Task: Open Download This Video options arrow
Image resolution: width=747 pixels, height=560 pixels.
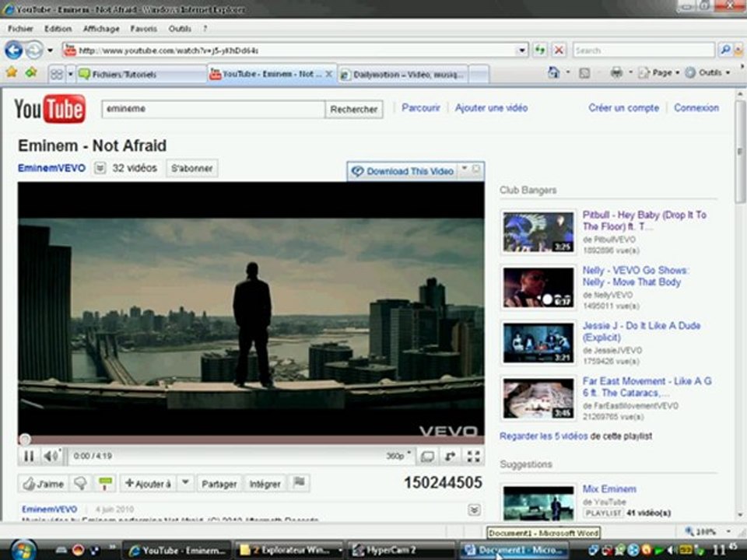Action: click(464, 169)
